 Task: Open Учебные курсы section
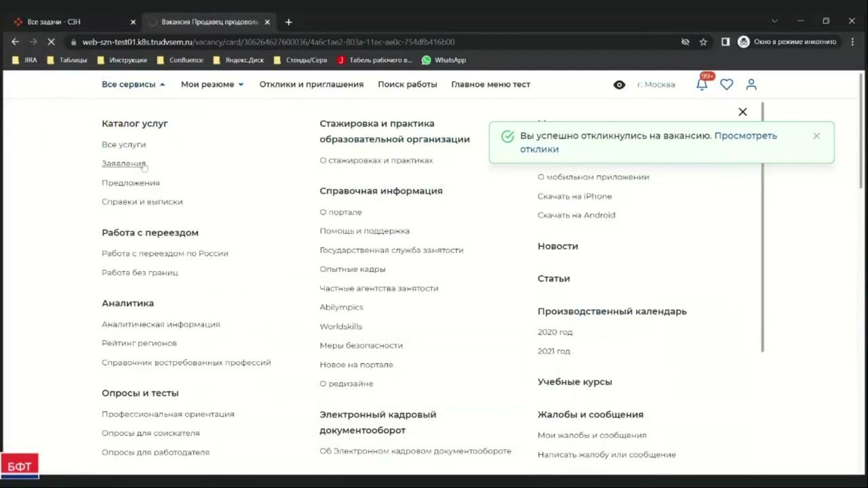(574, 382)
